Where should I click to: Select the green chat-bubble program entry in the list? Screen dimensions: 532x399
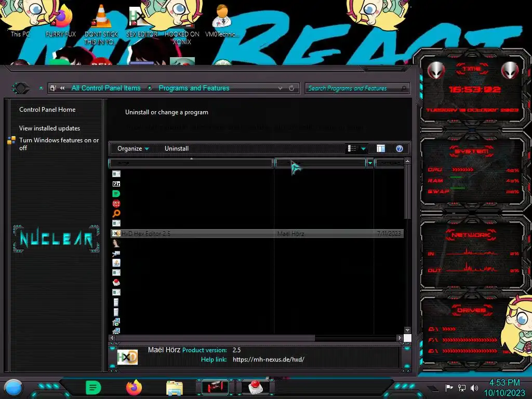pos(116,194)
